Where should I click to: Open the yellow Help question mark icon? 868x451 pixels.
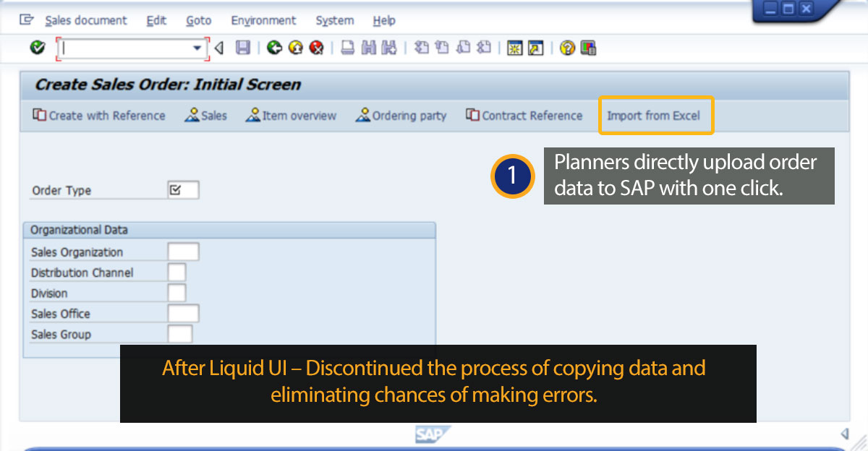(568, 48)
